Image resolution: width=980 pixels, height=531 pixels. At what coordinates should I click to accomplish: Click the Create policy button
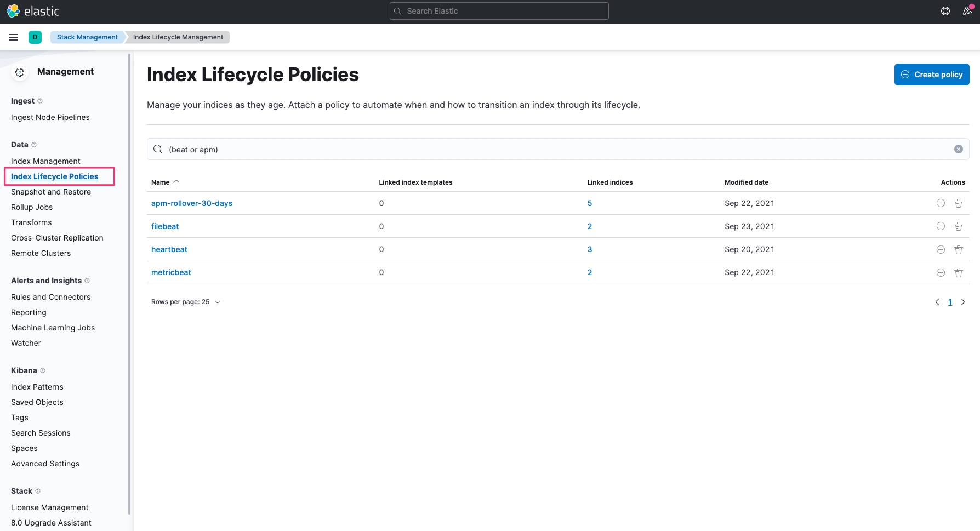pyautogui.click(x=932, y=75)
